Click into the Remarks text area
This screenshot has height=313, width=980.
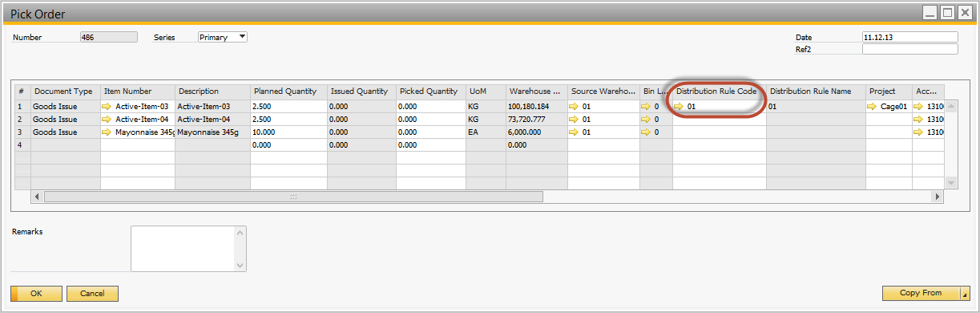click(183, 249)
